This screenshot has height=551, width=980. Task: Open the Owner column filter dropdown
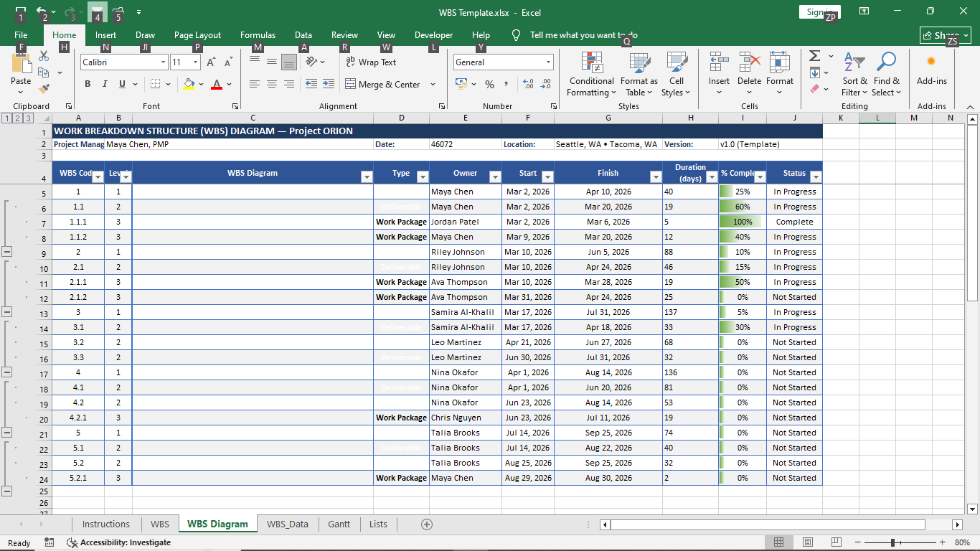pyautogui.click(x=494, y=177)
